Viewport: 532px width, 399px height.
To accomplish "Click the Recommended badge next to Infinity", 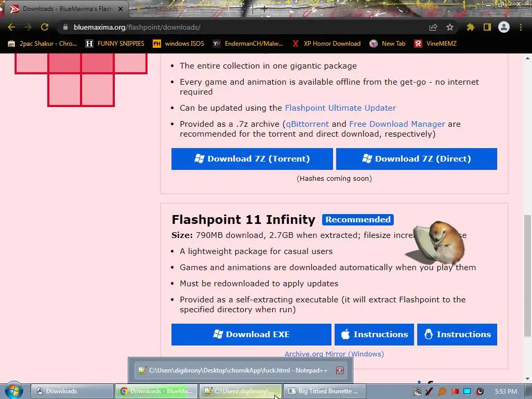I will tap(358, 220).
